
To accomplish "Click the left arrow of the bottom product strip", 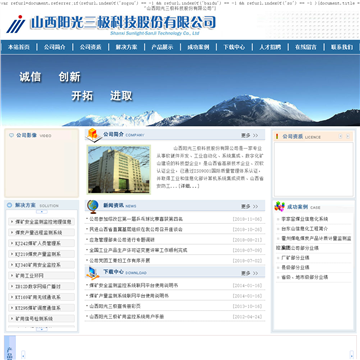I will pos(23,354).
